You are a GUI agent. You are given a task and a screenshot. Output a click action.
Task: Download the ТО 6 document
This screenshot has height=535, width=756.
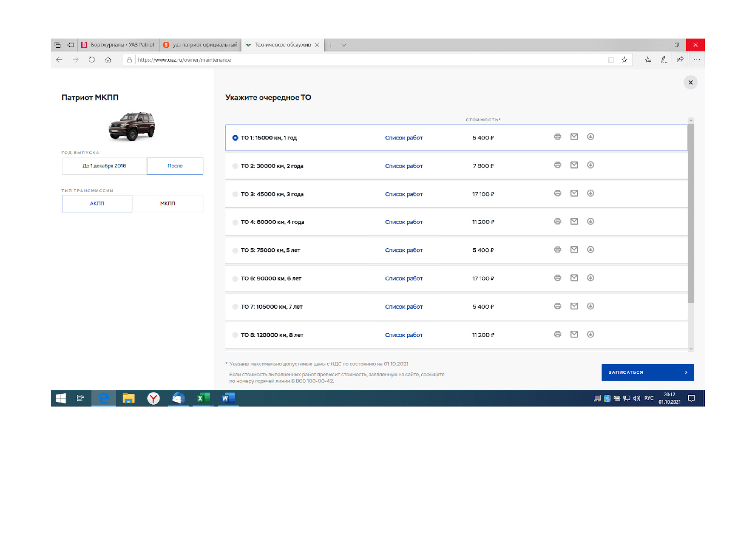pyautogui.click(x=591, y=278)
